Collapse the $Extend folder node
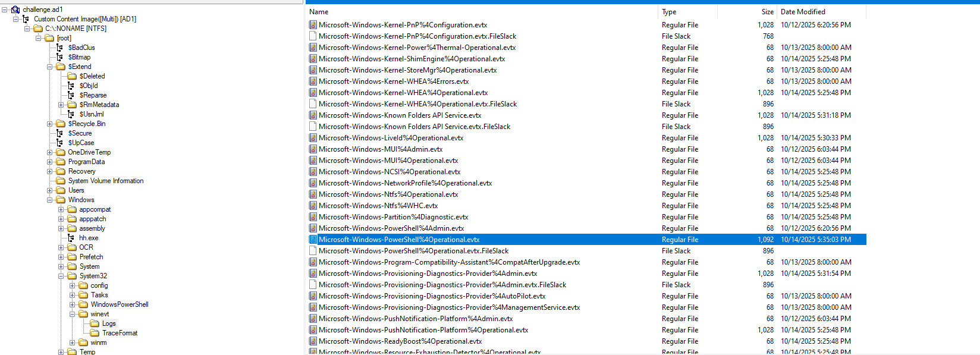Image resolution: width=980 pixels, height=355 pixels. coord(50,67)
